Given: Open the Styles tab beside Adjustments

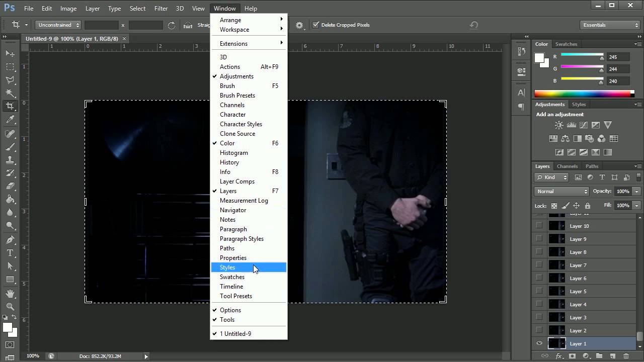Looking at the screenshot, I should [x=579, y=105].
